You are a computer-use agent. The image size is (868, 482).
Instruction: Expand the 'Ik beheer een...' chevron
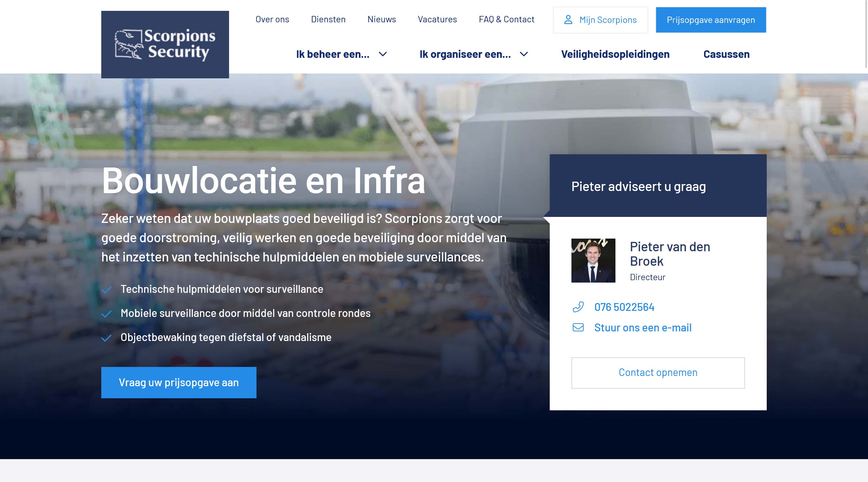click(x=383, y=54)
